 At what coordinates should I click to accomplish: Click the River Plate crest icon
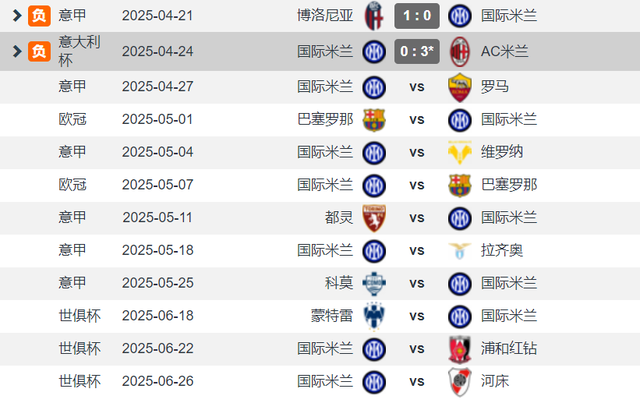460,382
